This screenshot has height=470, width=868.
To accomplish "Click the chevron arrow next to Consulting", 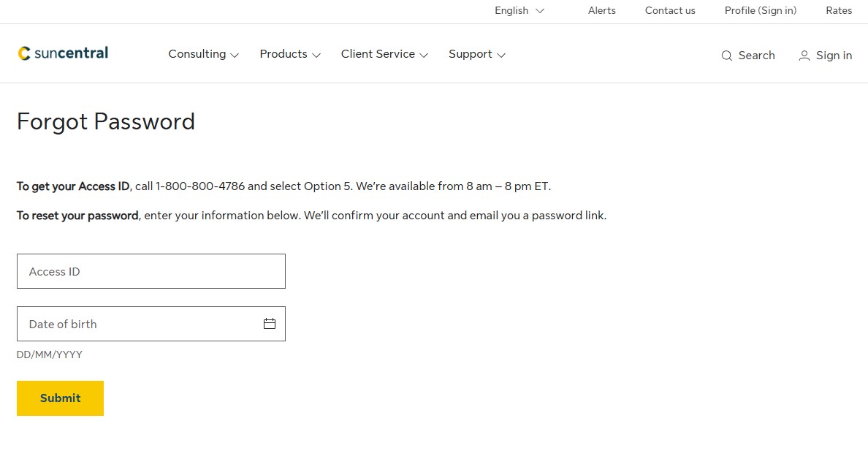I will 235,55.
